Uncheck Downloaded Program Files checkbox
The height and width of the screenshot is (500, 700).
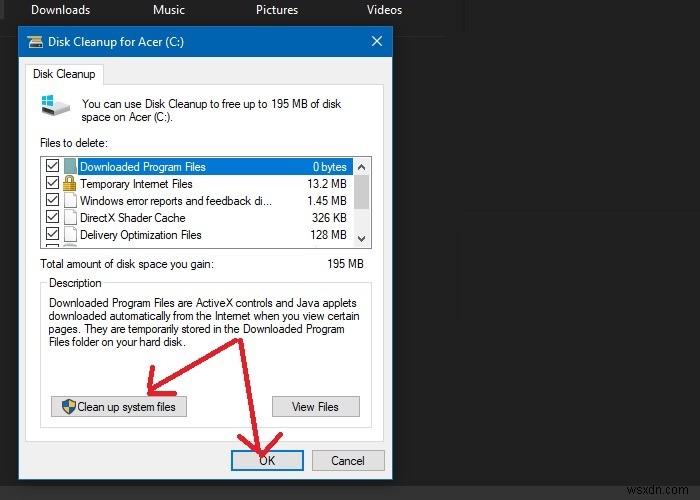(x=52, y=166)
